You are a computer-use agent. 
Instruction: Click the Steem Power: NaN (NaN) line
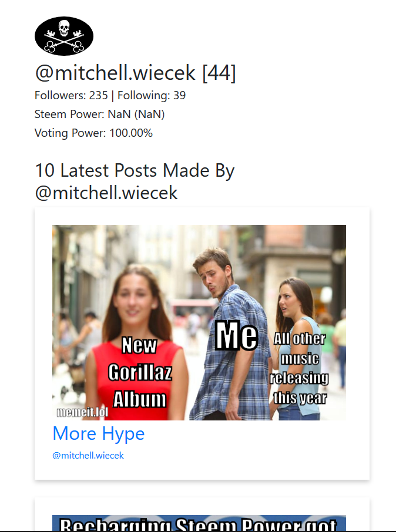99,114
